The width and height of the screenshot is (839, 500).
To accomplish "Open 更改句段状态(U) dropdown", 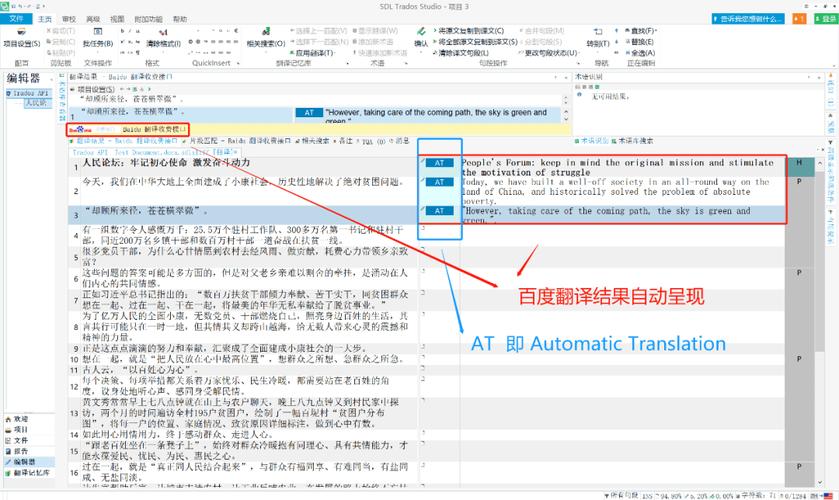I will (x=548, y=53).
